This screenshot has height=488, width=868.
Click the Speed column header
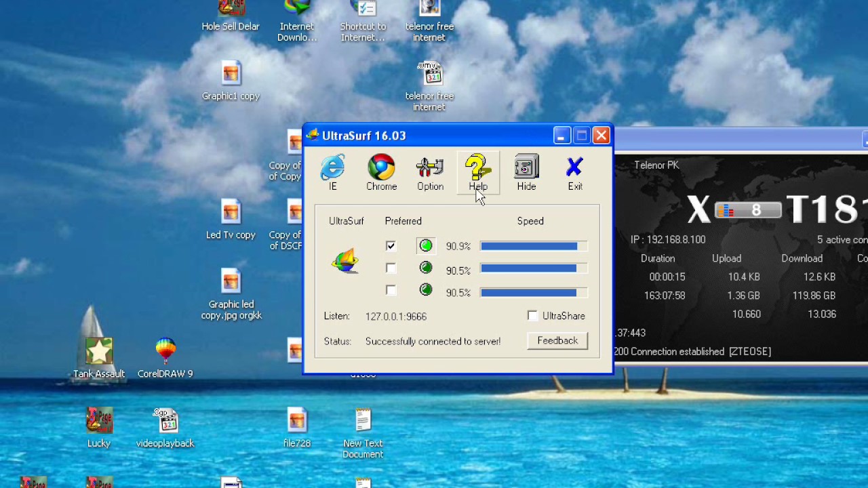point(530,221)
